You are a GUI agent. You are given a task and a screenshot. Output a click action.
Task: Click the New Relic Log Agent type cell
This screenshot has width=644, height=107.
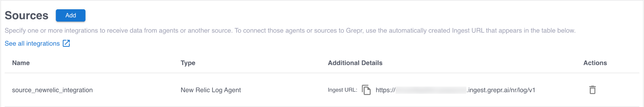(211, 90)
